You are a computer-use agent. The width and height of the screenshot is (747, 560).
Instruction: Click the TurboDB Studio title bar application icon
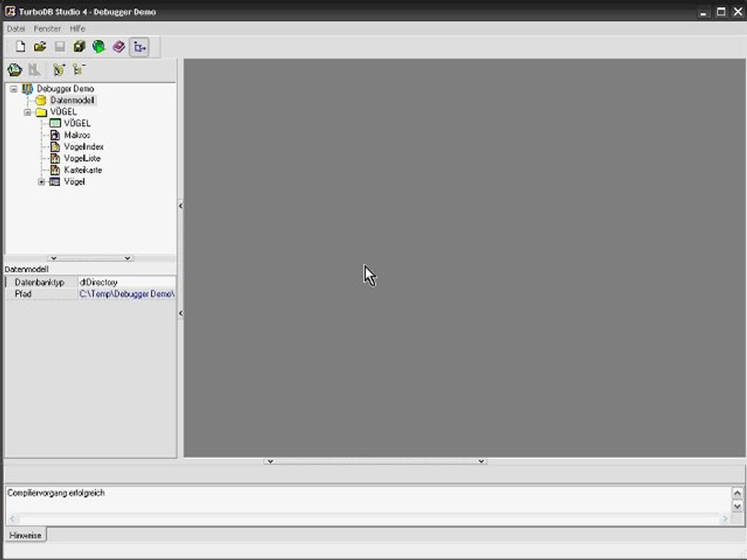[x=9, y=11]
